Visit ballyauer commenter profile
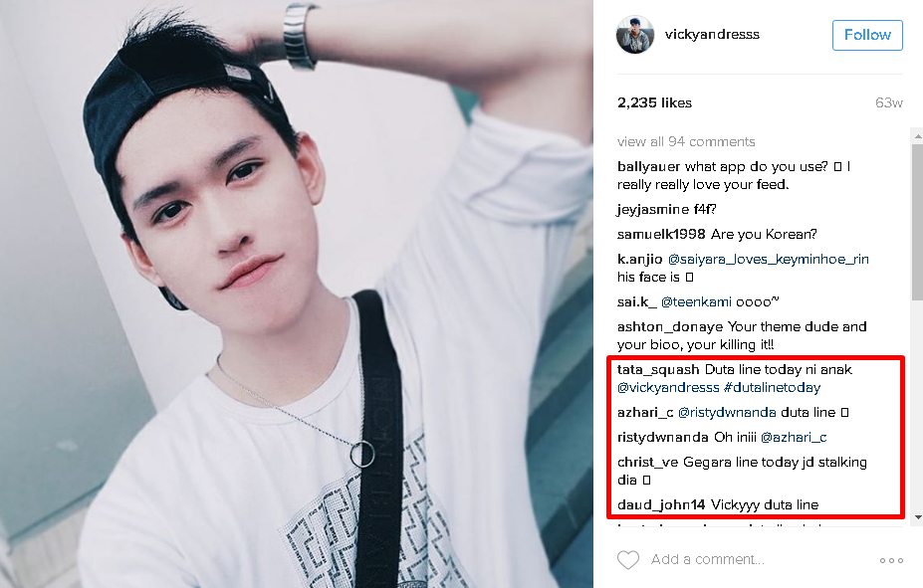Image resolution: width=923 pixels, height=588 pixels. tap(649, 167)
